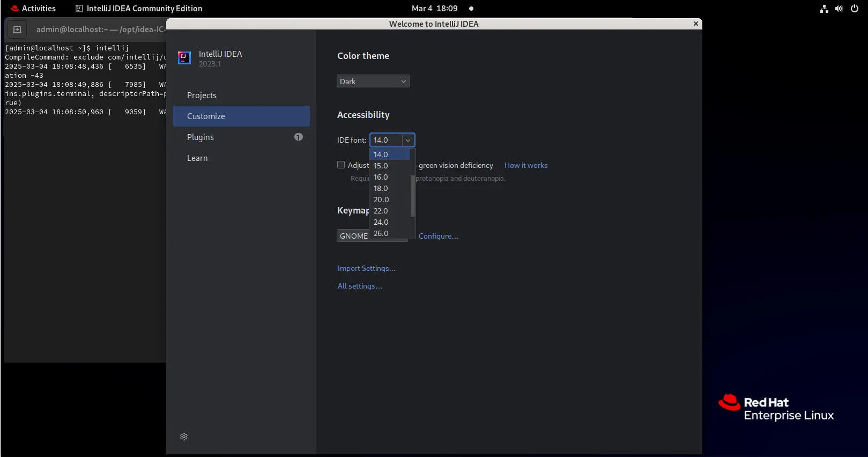The width and height of the screenshot is (868, 457).
Task: Click the Configure... keymap link
Action: [439, 236]
